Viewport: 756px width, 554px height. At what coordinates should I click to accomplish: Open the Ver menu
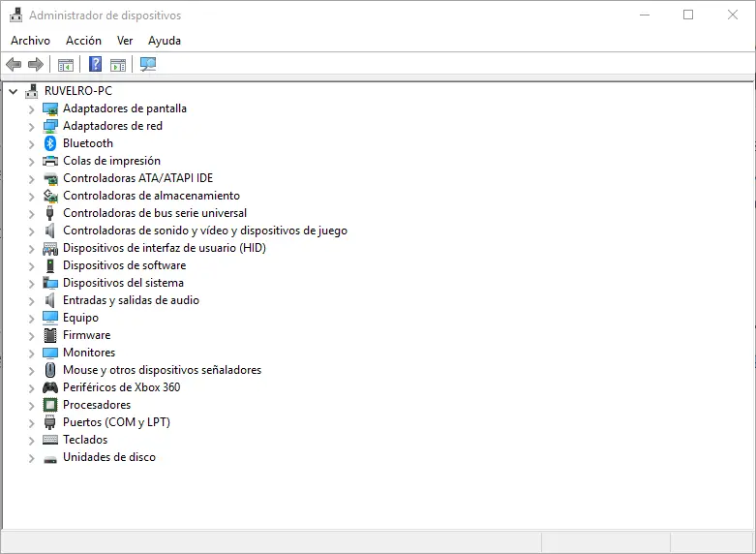(x=125, y=41)
